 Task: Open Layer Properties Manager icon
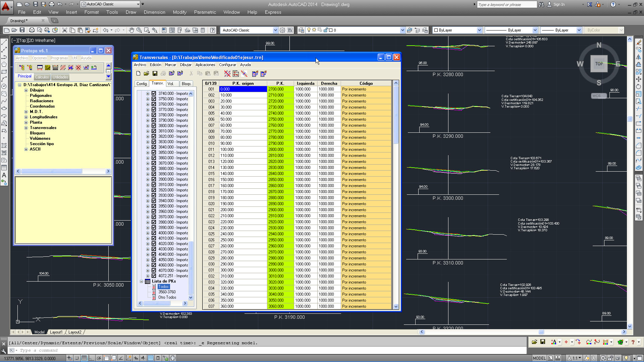coord(301,30)
